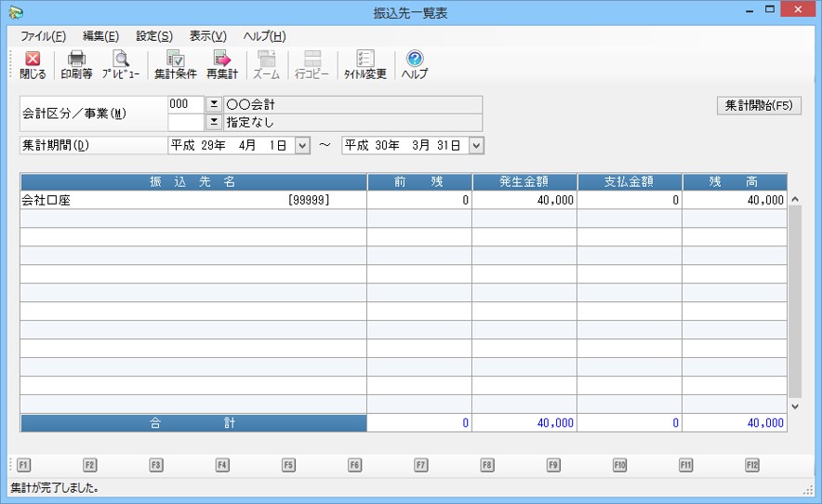Click the application icon in title bar
822x504 pixels.
click(15, 12)
